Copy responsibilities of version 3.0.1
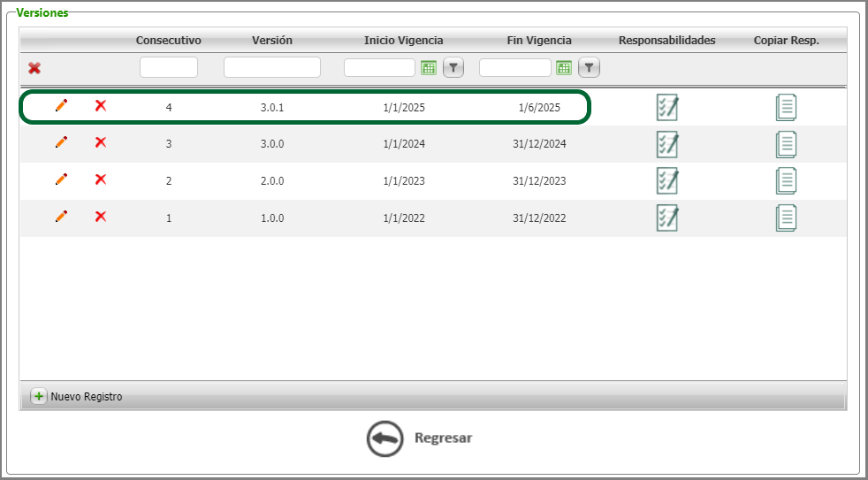The height and width of the screenshot is (480, 868). [786, 108]
